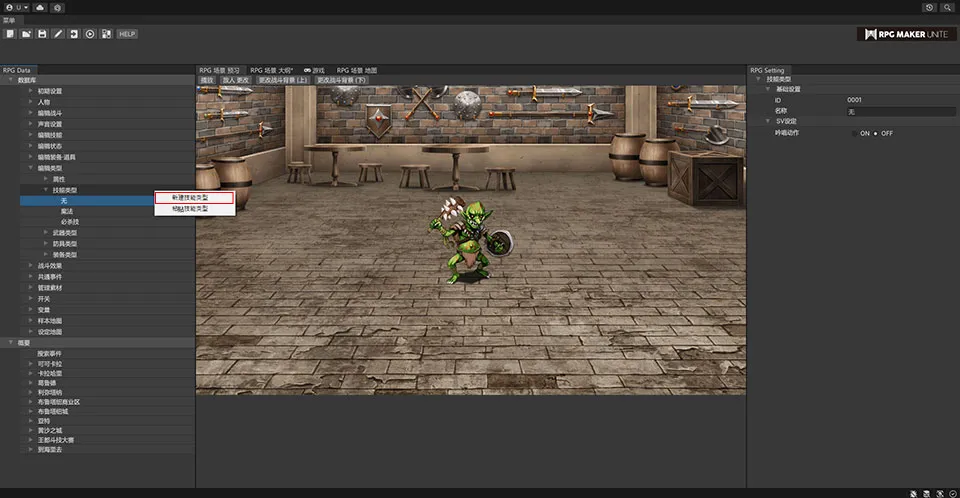
Task: Open the cloud icon in top bar
Action: (x=39, y=7)
